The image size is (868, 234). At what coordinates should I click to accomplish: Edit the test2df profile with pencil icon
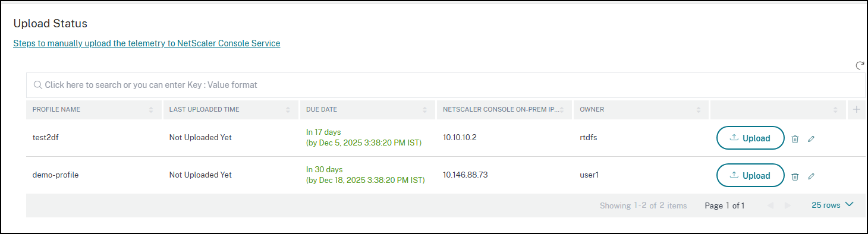[x=811, y=139]
